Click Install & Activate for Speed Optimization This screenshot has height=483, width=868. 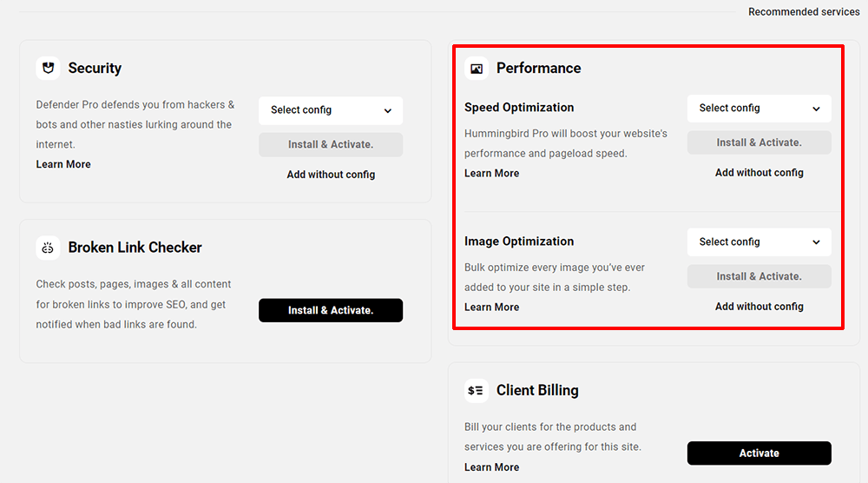point(759,143)
